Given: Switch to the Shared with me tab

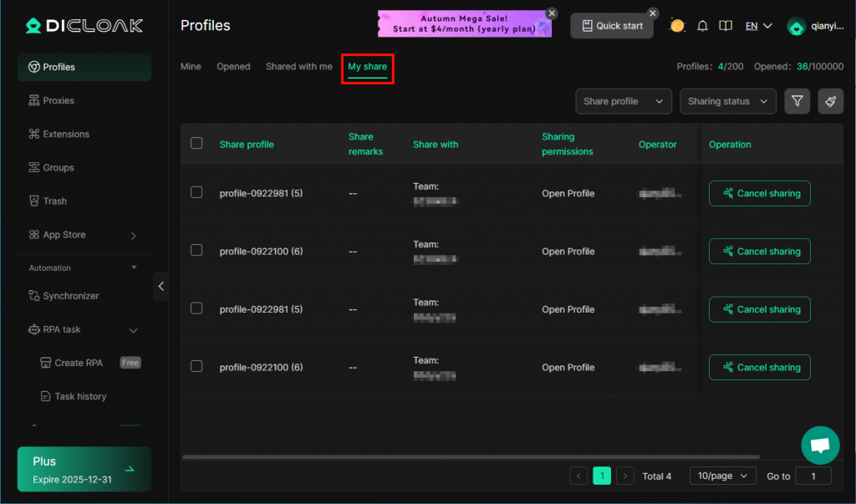Looking at the screenshot, I should coord(298,67).
